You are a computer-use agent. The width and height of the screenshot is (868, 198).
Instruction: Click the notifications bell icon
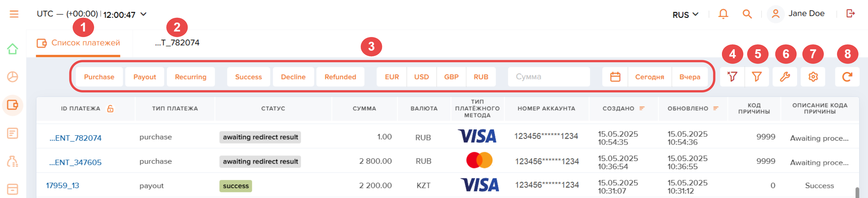point(723,14)
